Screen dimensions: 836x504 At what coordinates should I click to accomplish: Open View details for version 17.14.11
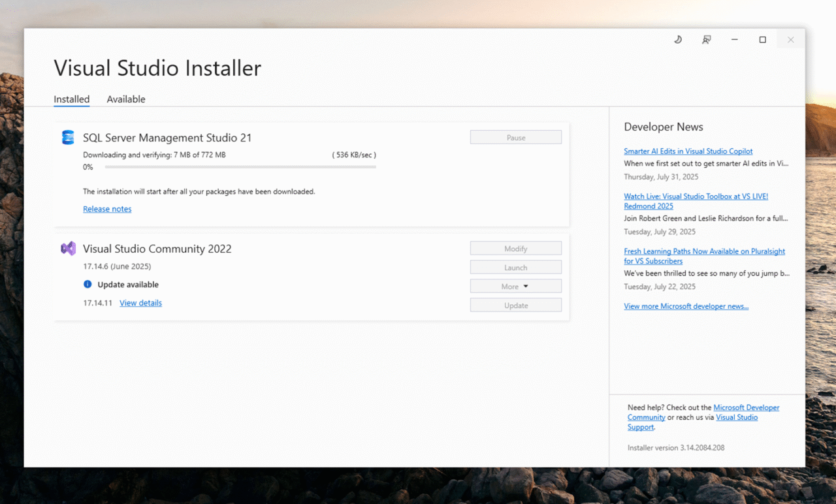140,303
